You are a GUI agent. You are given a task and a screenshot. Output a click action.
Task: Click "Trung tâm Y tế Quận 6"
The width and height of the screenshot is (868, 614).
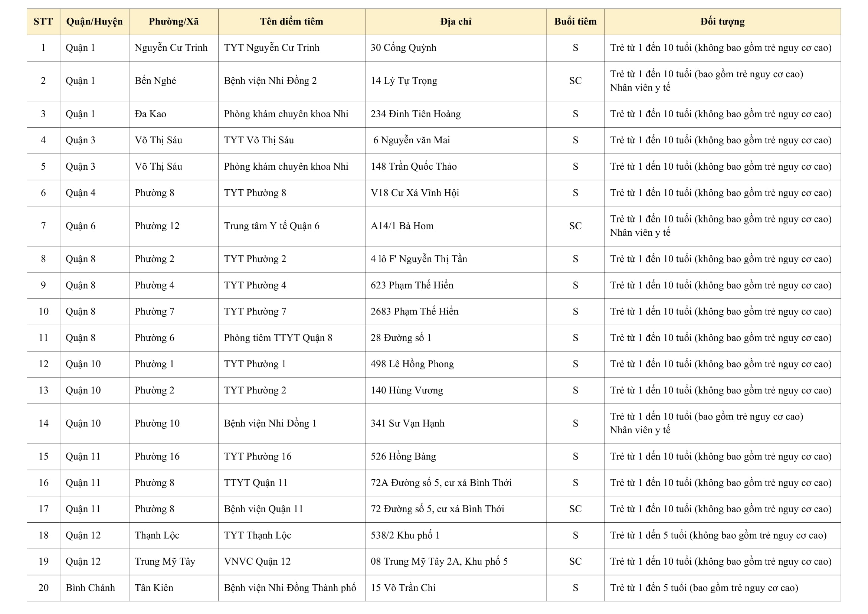(x=271, y=226)
